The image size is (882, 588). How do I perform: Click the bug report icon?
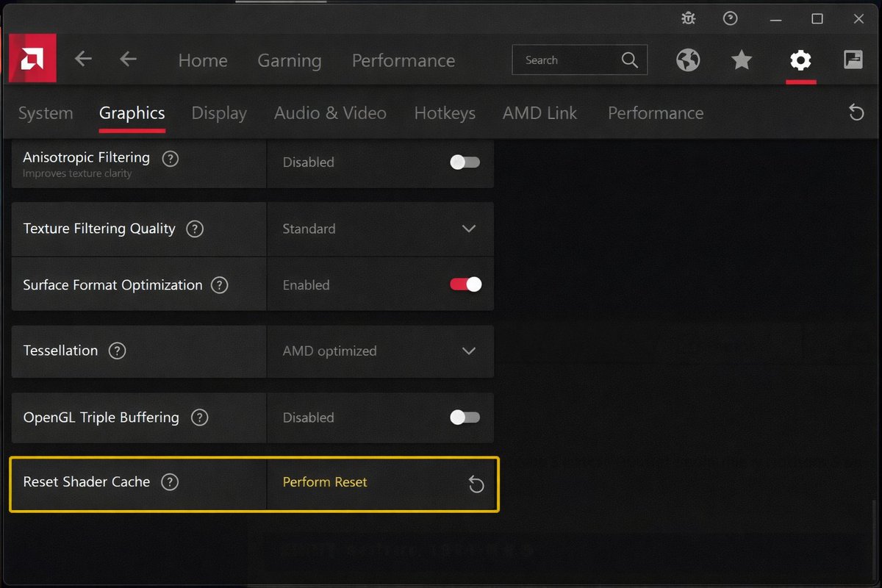coord(688,19)
